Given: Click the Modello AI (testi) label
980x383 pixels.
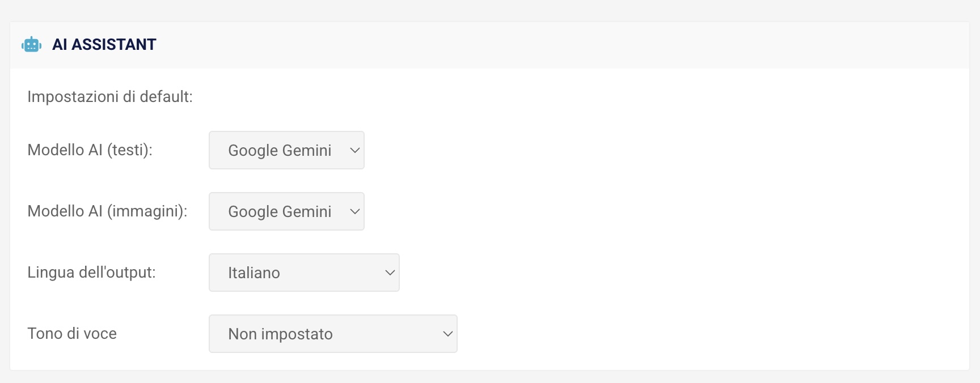Looking at the screenshot, I should coord(90,150).
